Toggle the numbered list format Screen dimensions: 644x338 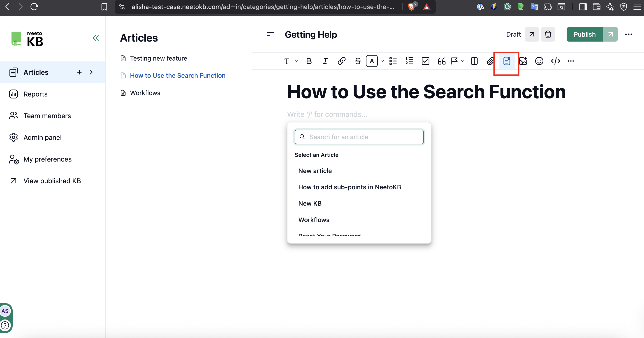click(x=409, y=61)
